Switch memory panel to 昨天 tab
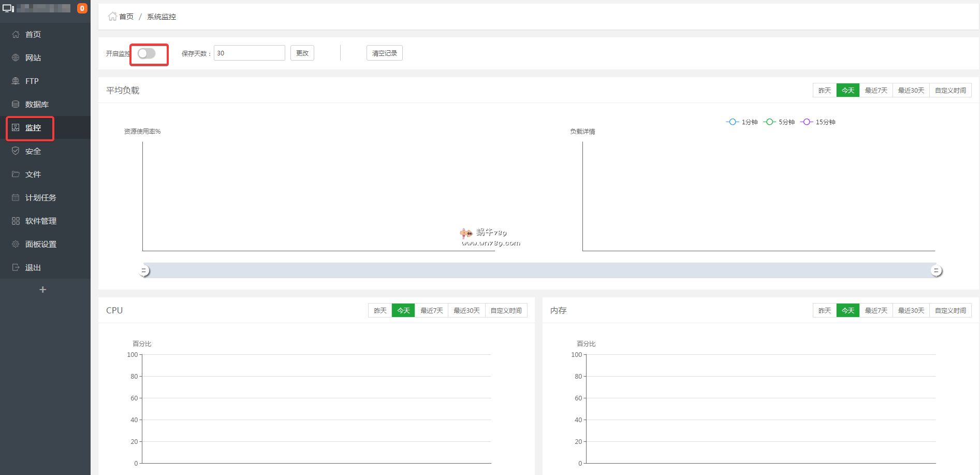 coord(824,311)
